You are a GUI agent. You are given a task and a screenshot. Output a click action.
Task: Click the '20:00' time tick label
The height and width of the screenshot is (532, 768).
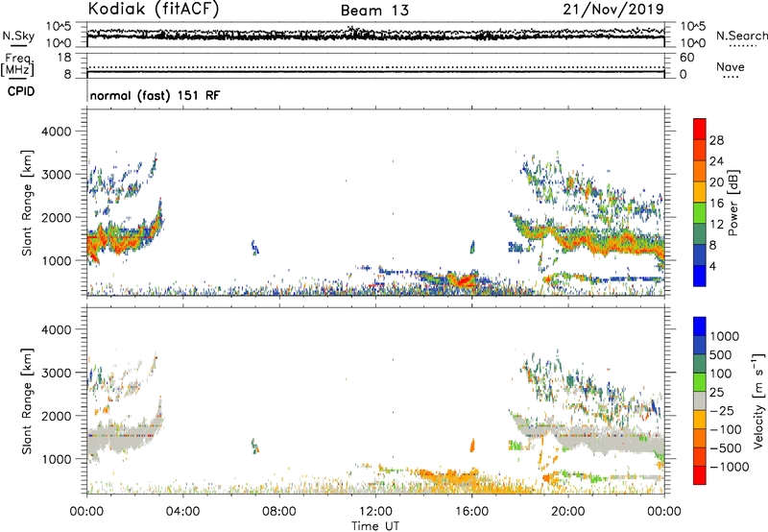point(568,512)
